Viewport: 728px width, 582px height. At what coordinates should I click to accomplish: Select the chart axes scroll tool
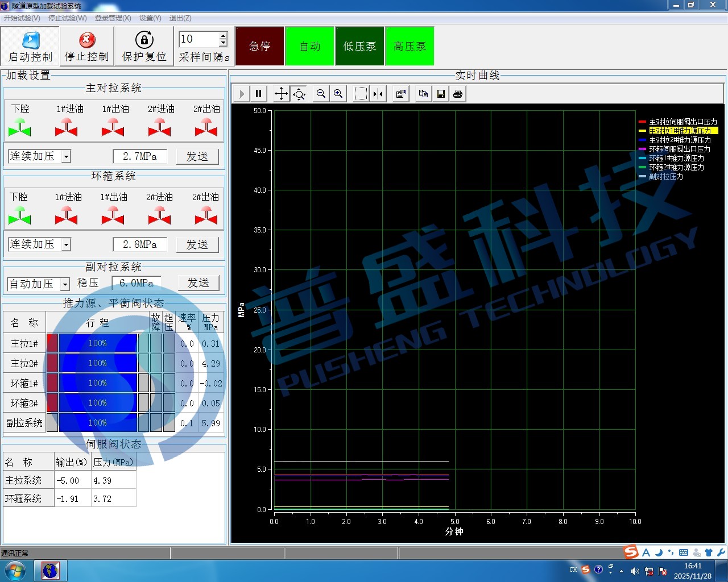(281, 94)
